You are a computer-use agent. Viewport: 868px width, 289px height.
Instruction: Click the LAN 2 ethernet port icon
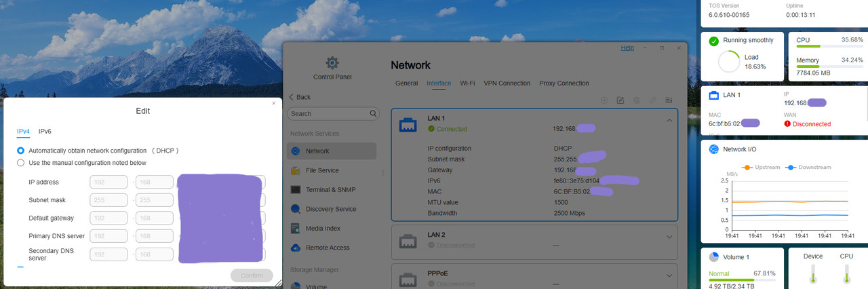tap(409, 241)
